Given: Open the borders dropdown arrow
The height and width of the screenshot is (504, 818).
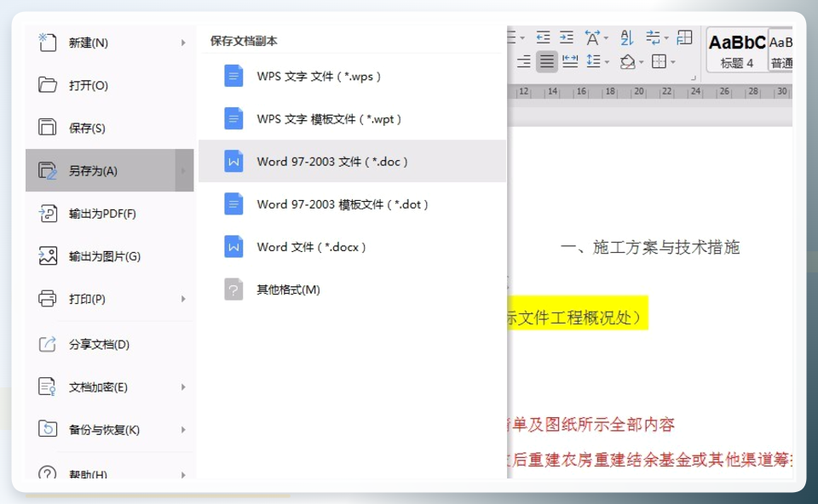Looking at the screenshot, I should (673, 62).
